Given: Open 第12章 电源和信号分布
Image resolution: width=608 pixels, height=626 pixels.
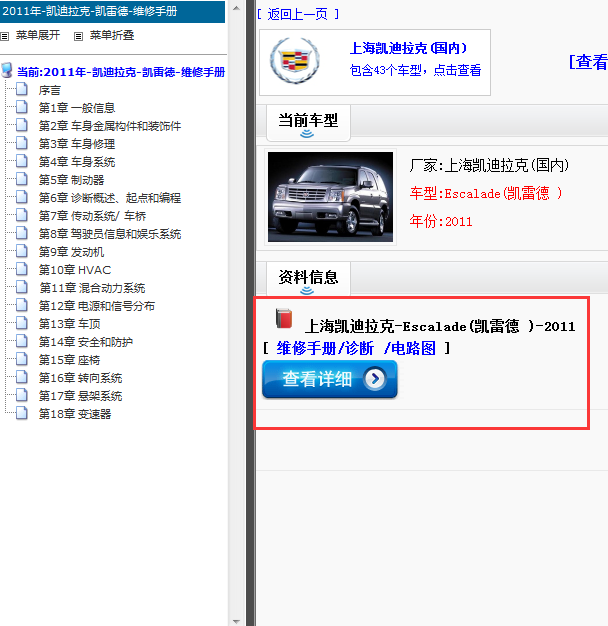Looking at the screenshot, I should [97, 306].
